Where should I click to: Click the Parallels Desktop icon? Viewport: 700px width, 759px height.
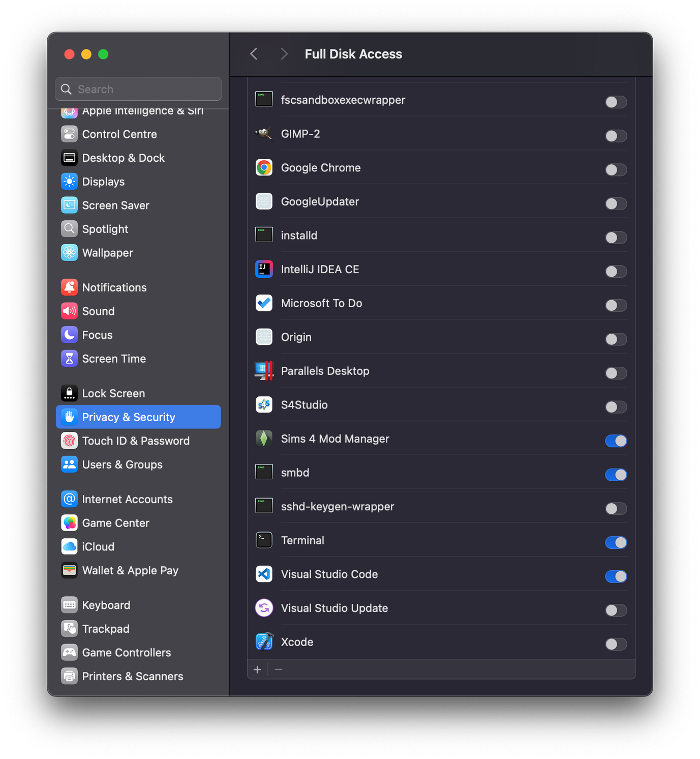click(264, 371)
